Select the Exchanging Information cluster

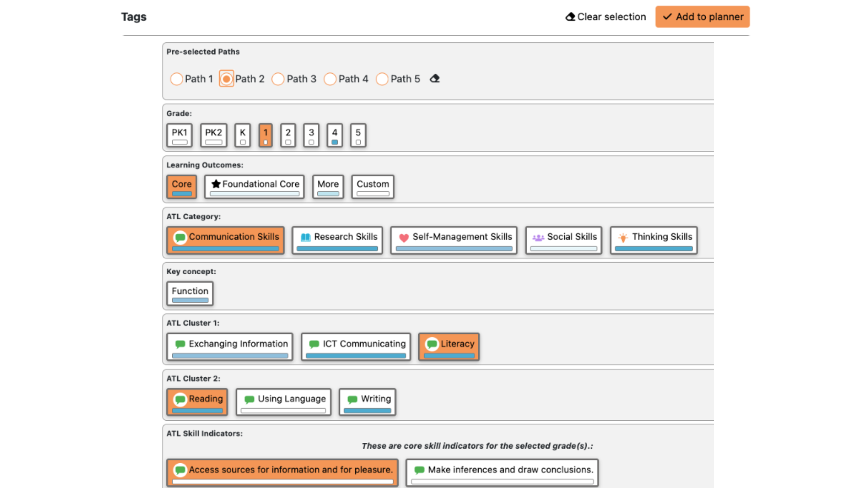coord(230,347)
